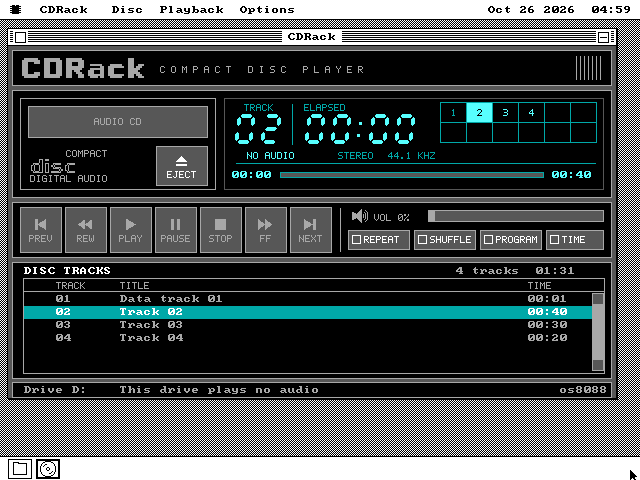This screenshot has width=640, height=480.
Task: Select the 'Track 02' row
Action: pos(308,312)
